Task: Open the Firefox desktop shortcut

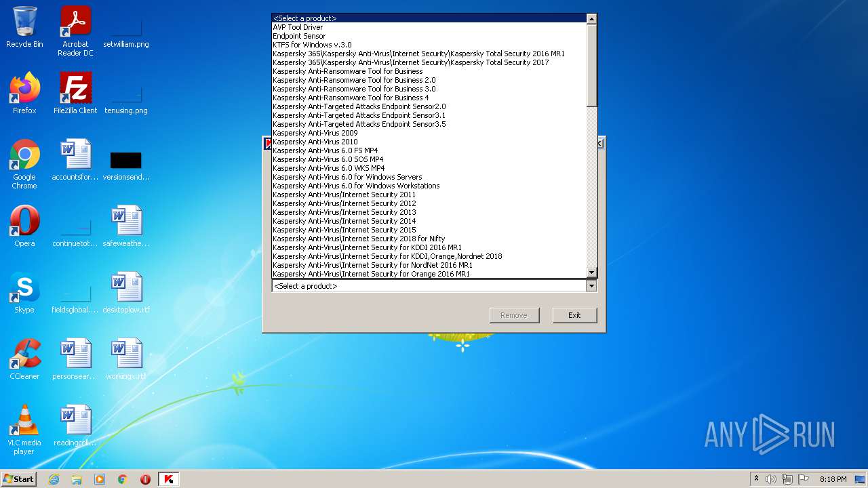Action: pos(24,94)
